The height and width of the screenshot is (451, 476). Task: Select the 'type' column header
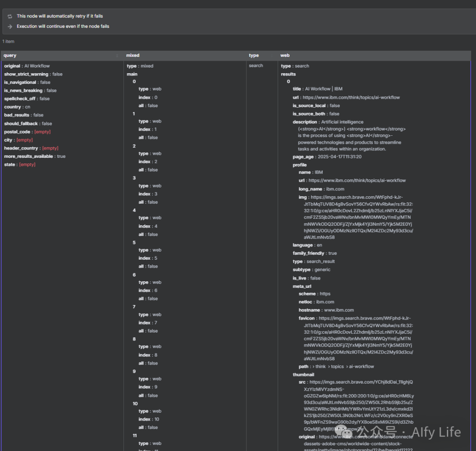point(254,55)
